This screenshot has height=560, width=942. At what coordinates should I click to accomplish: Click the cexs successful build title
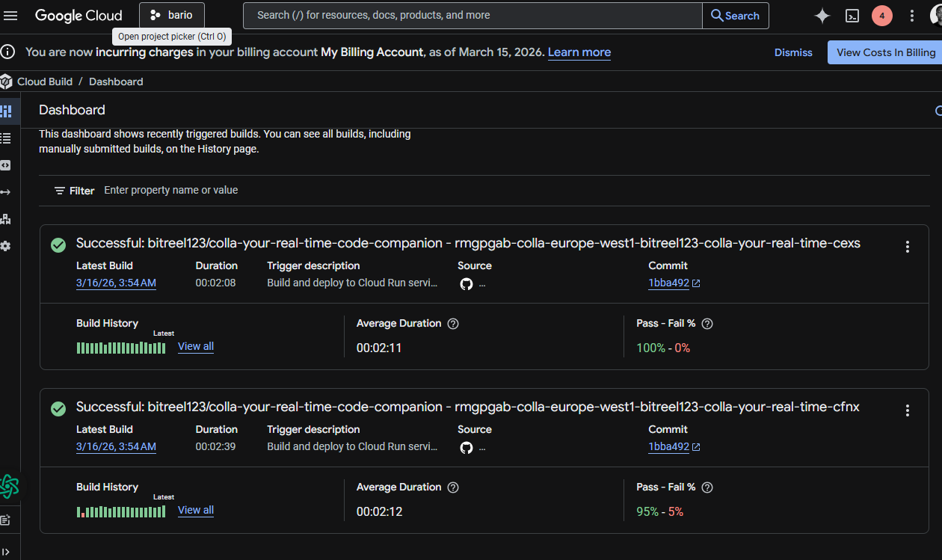[468, 244]
